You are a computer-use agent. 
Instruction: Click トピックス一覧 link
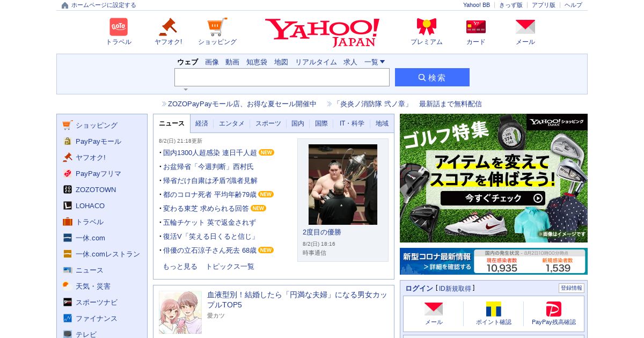[230, 267]
